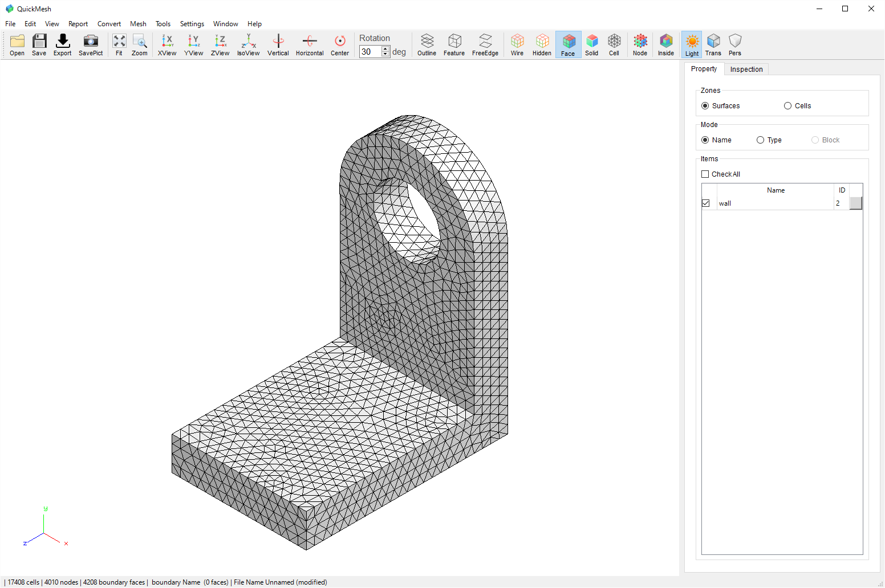Enable the Wire display mode
885x588 pixels.
coord(517,44)
